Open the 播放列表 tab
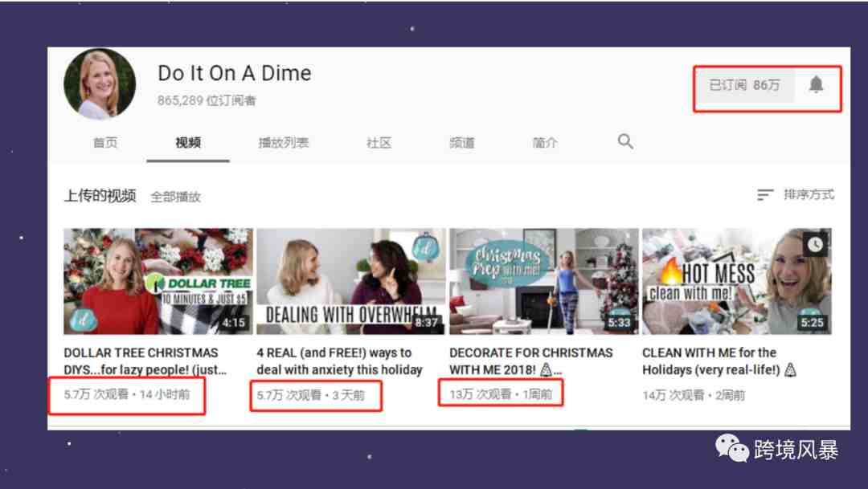Image resolution: width=868 pixels, height=489 pixels. tap(284, 143)
